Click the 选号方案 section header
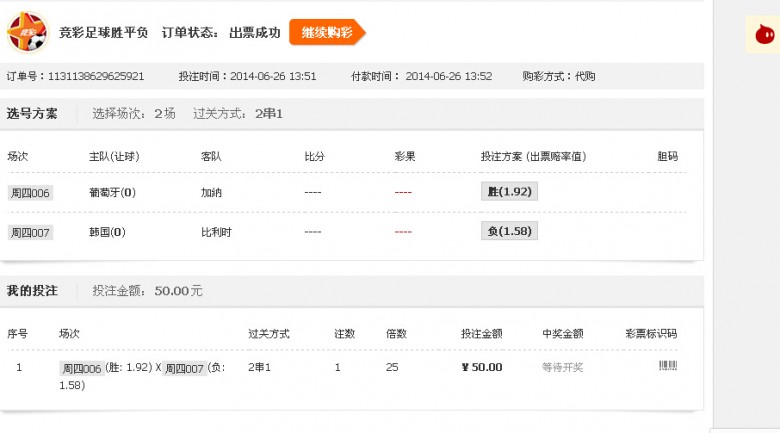Screen dimensions: 780x433 click(32, 113)
